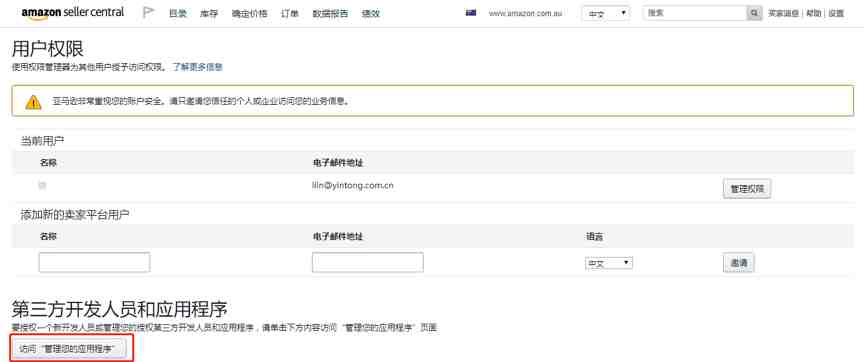
Task: Open the 数据报告 menu
Action: (x=330, y=14)
